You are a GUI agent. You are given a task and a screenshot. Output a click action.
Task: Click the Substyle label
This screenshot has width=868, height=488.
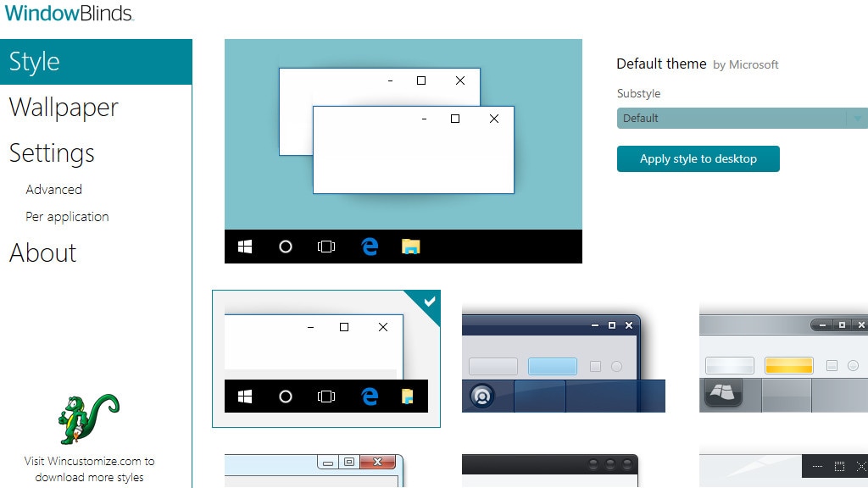(x=639, y=93)
